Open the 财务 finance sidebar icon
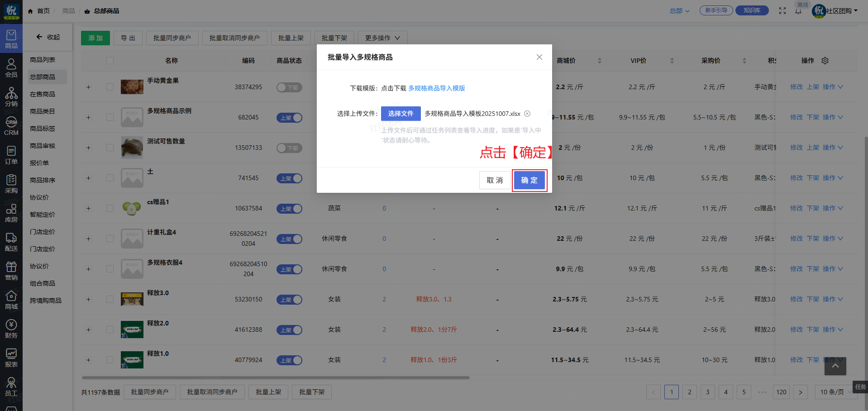868x411 pixels. [11, 329]
